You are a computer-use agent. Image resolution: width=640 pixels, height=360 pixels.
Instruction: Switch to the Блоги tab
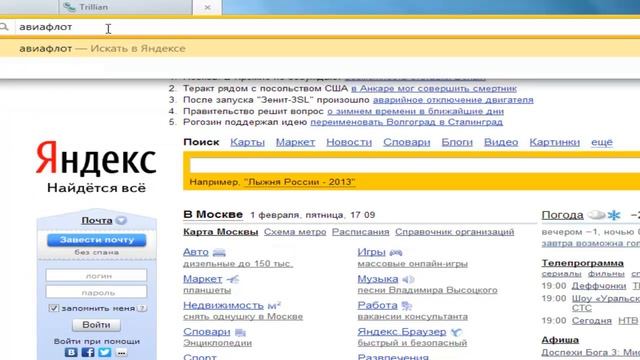(457, 142)
